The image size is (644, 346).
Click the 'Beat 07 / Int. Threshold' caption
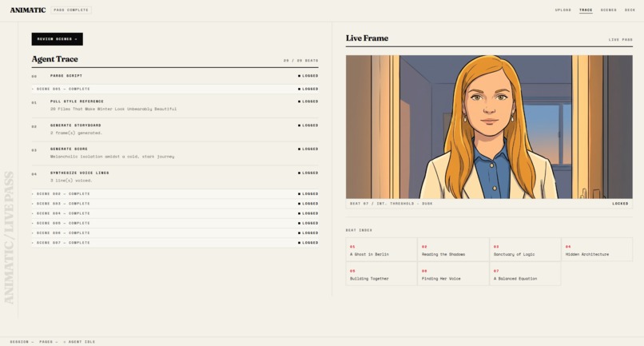(x=391, y=204)
